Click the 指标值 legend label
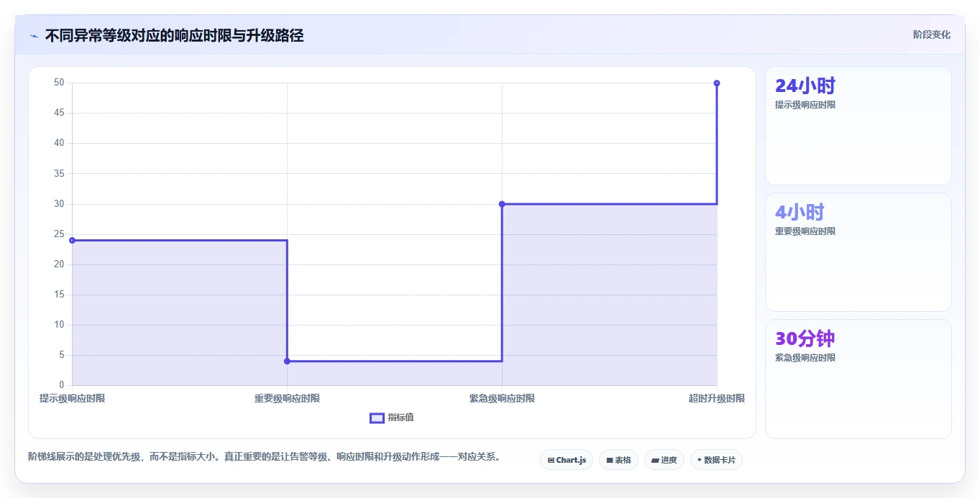 tap(401, 418)
